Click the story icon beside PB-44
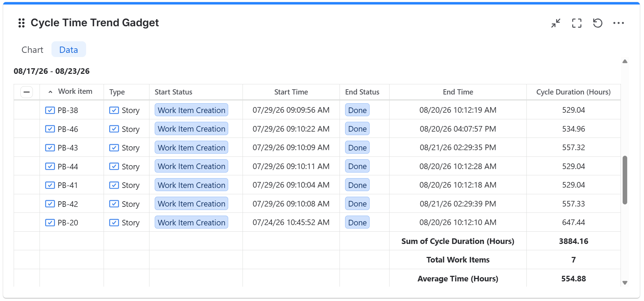This screenshot has width=644, height=301. 50,166
